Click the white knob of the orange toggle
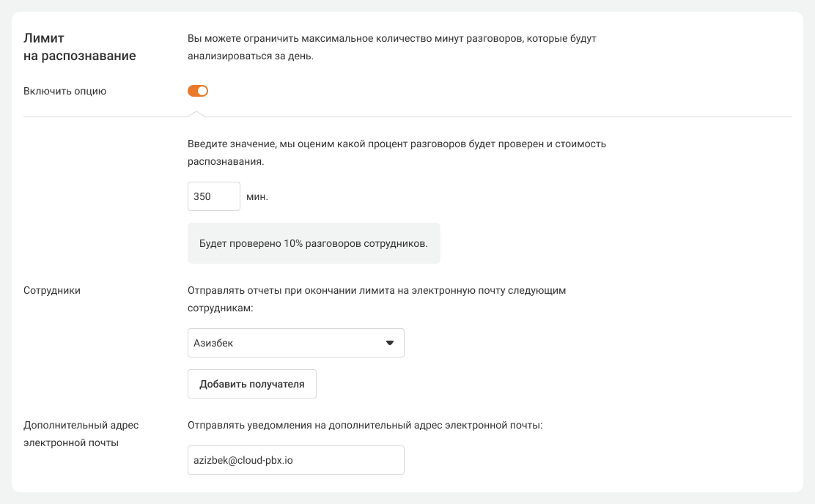 203,91
